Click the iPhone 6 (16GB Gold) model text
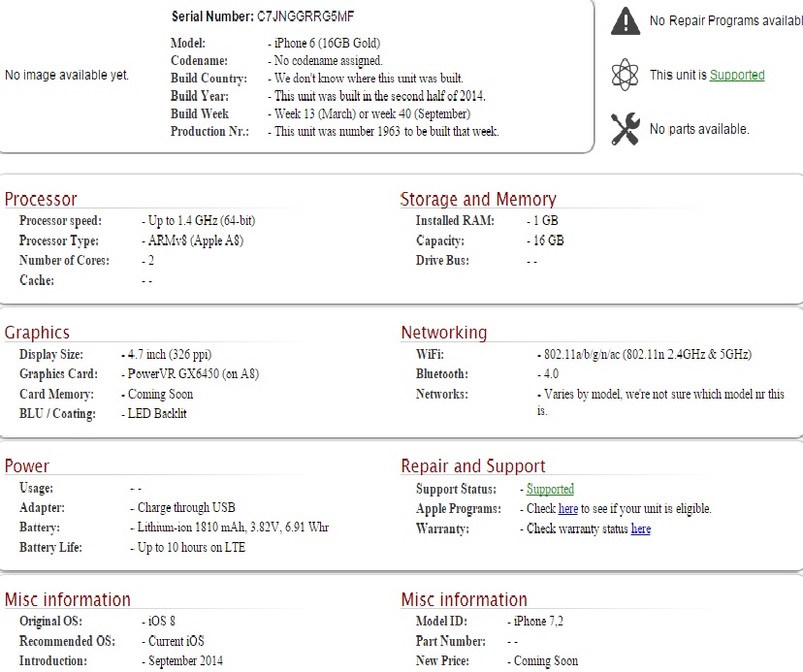Image resolution: width=803 pixels, height=672 pixels. 328,44
